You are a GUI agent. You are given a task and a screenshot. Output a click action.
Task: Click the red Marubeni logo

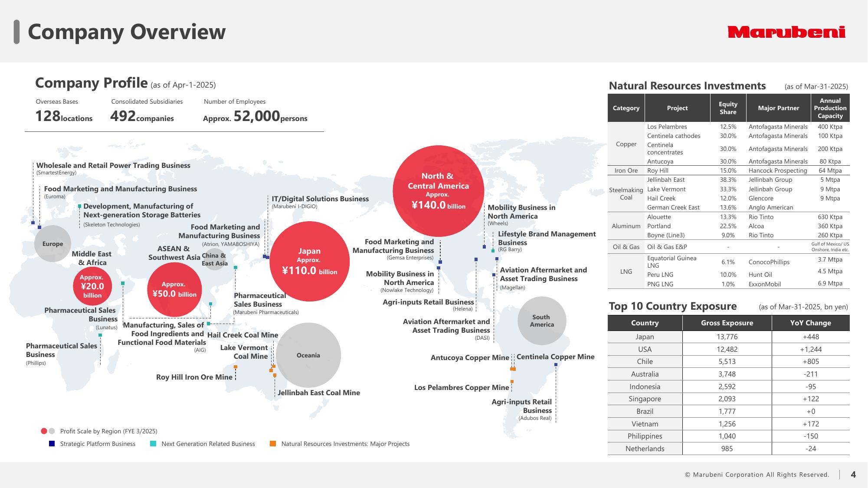[786, 32]
